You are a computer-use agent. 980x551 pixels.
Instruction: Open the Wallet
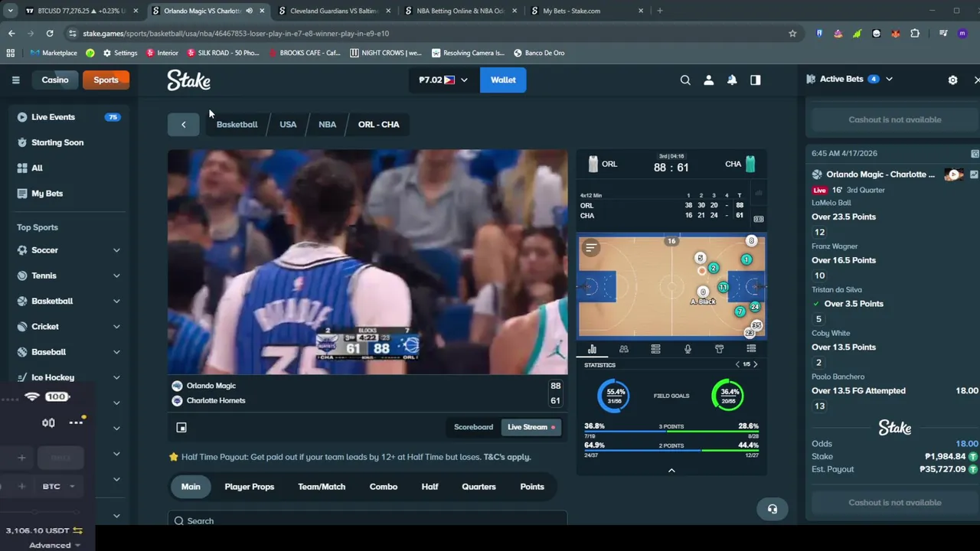pyautogui.click(x=503, y=80)
